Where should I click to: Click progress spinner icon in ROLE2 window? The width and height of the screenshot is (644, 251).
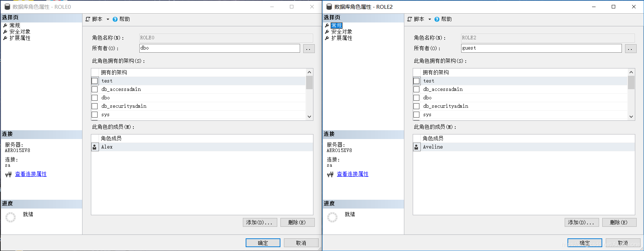tap(332, 217)
